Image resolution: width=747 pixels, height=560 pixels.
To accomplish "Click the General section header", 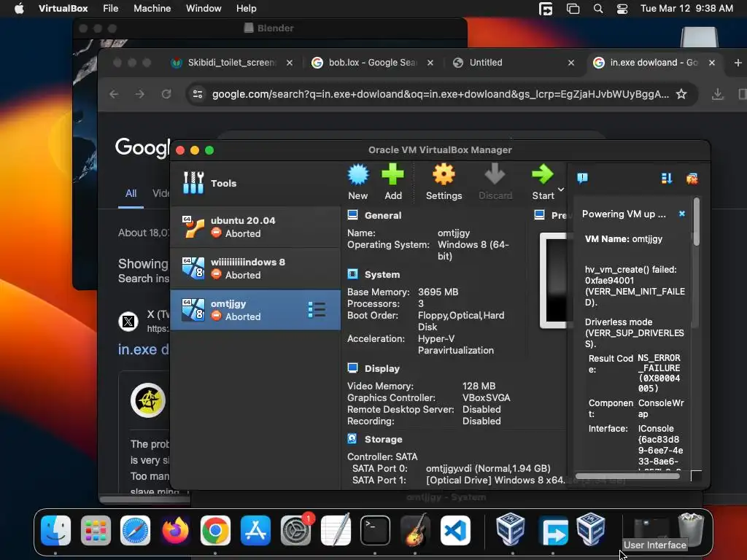I will click(382, 215).
